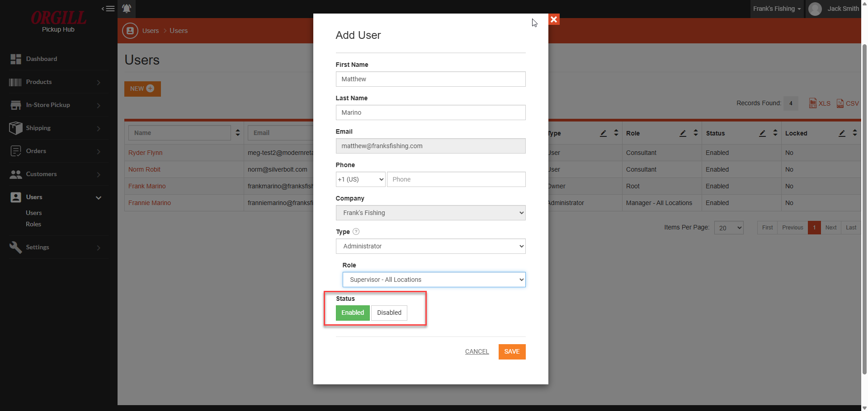Open Ryder Flynn user record

click(x=146, y=153)
